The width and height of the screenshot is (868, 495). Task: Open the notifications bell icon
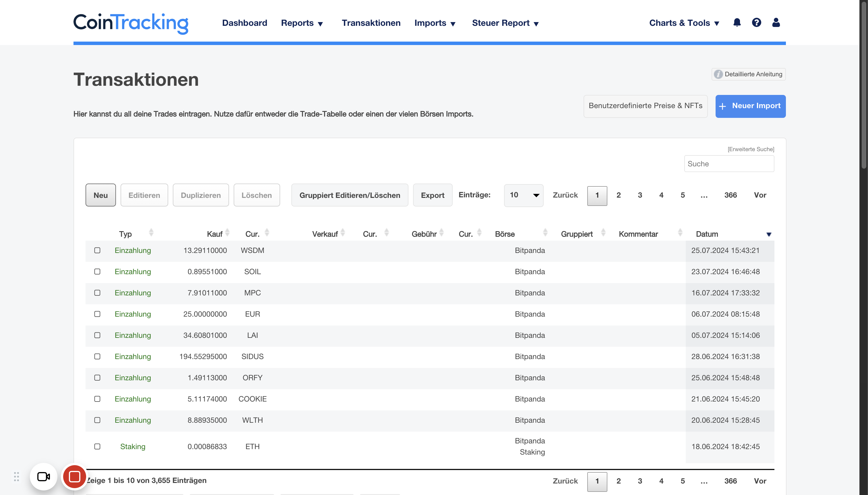[x=737, y=22]
